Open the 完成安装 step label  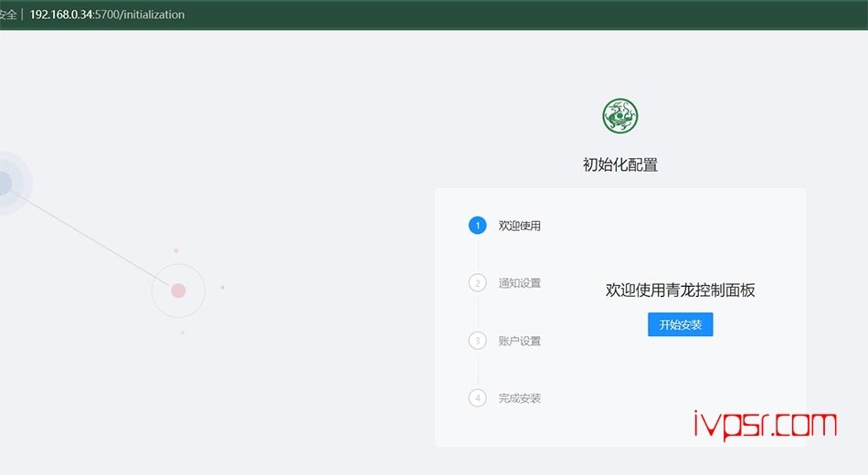(x=519, y=398)
